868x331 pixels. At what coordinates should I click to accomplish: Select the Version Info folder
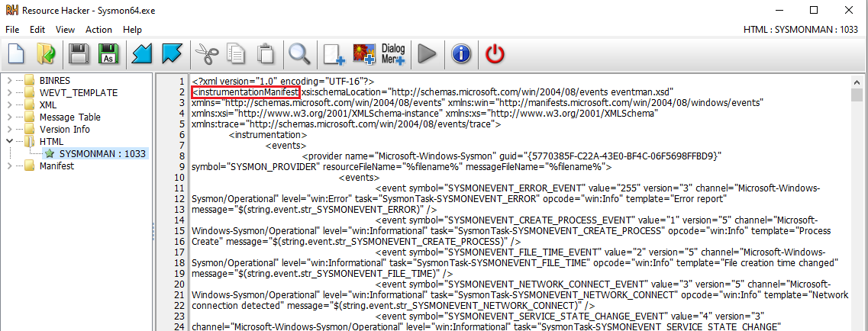coord(64,129)
